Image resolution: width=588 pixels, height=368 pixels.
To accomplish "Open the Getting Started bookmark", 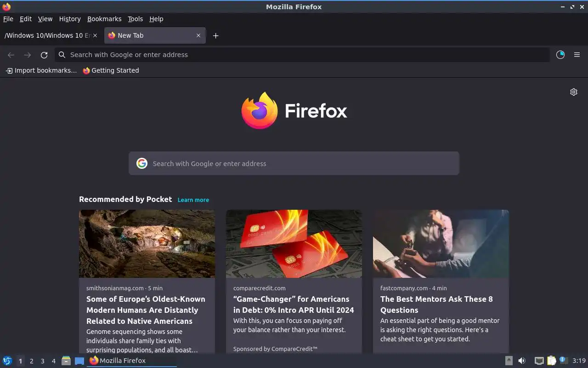I will click(111, 70).
